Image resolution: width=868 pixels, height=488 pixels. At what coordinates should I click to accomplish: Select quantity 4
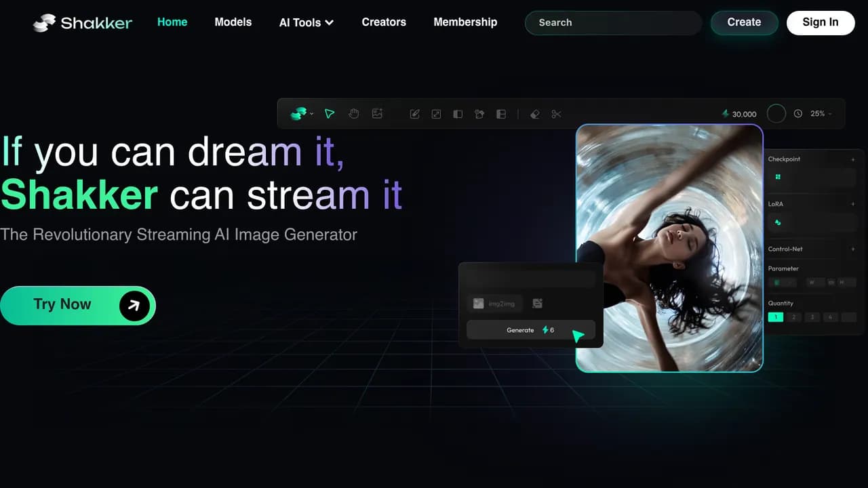[830, 317]
